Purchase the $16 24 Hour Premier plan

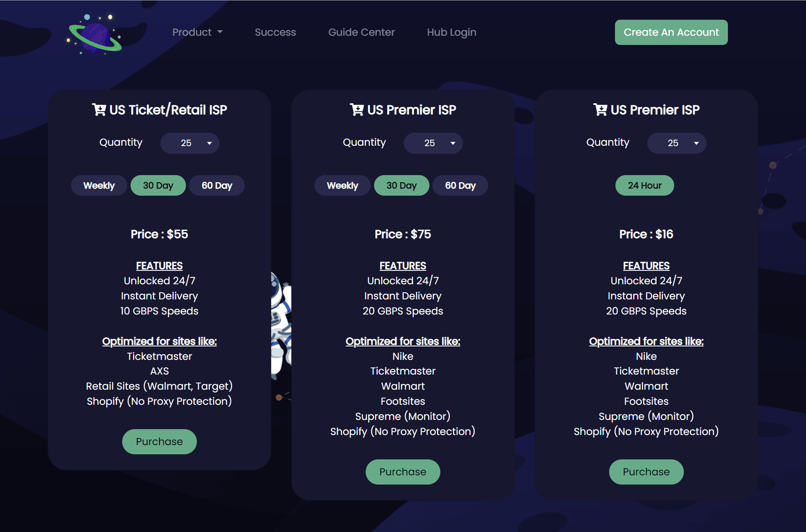point(646,472)
